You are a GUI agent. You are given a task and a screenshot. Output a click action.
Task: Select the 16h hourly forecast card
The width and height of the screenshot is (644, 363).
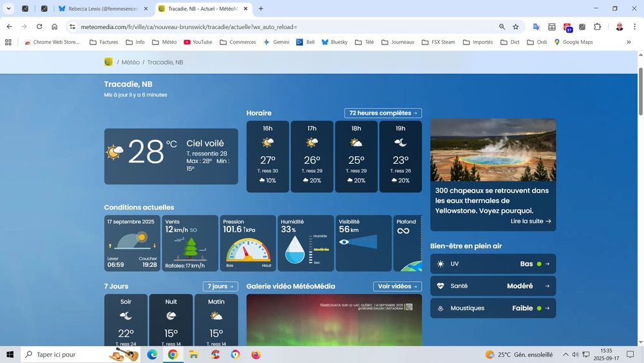pos(268,156)
